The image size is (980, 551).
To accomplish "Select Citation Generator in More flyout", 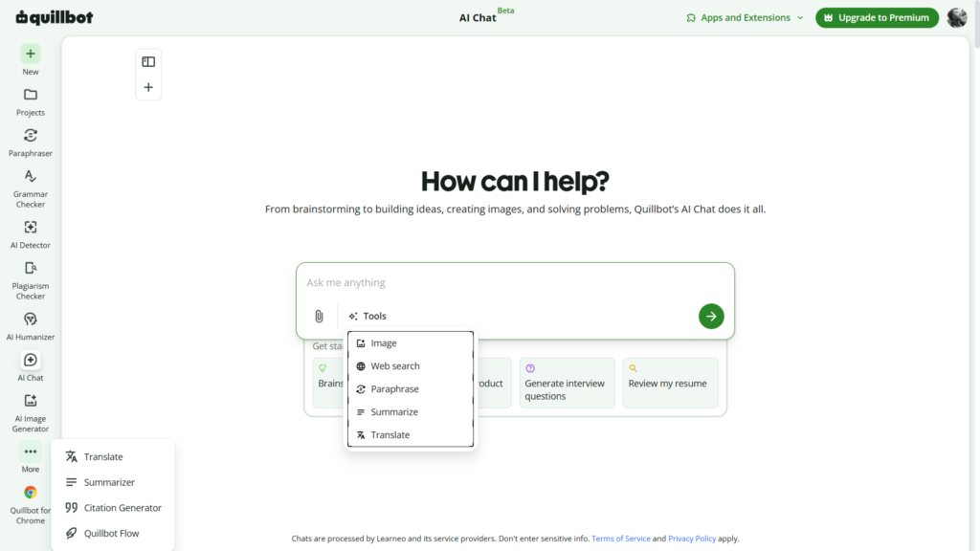I will 113,508.
